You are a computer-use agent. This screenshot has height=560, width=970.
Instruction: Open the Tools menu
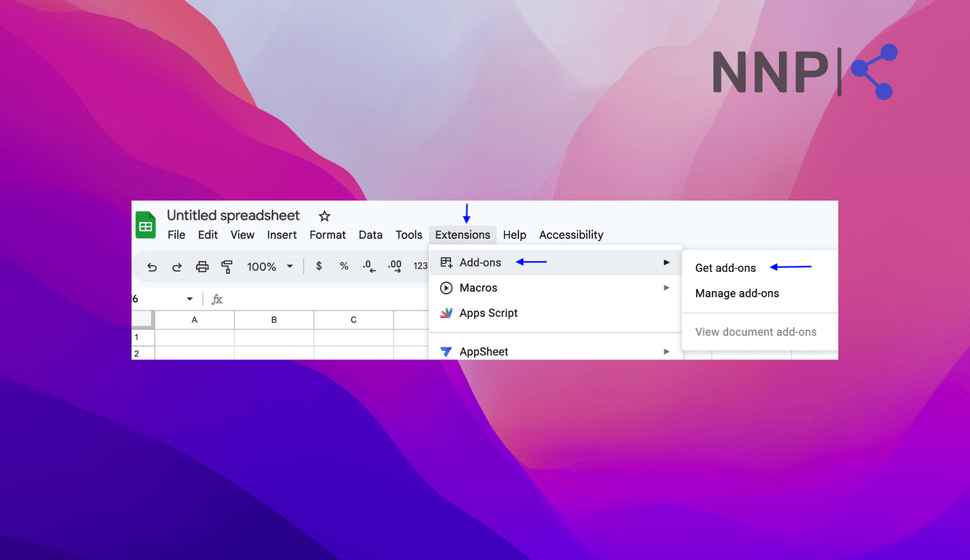pos(409,235)
